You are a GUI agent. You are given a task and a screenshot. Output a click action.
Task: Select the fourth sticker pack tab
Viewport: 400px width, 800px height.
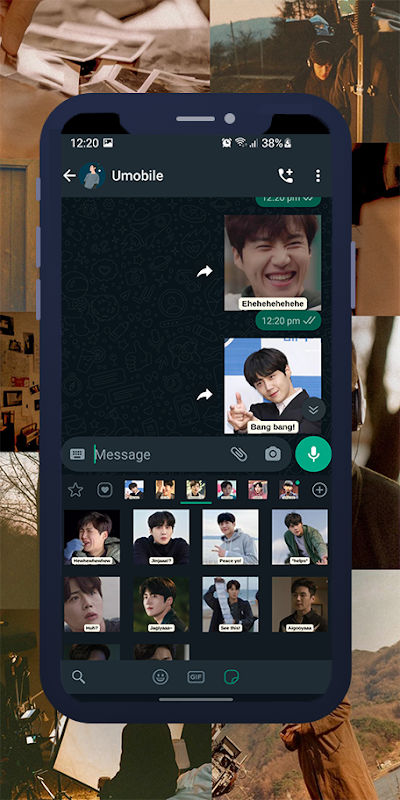(227, 490)
